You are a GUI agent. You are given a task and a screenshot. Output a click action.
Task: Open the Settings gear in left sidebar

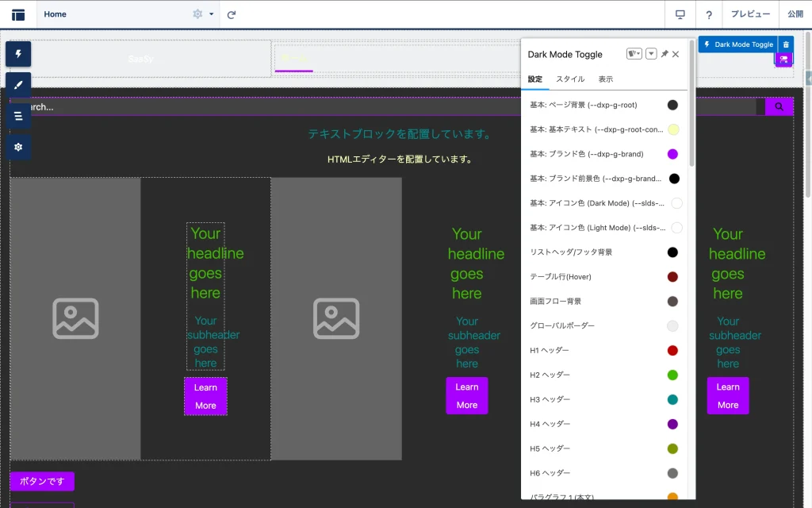tap(18, 147)
